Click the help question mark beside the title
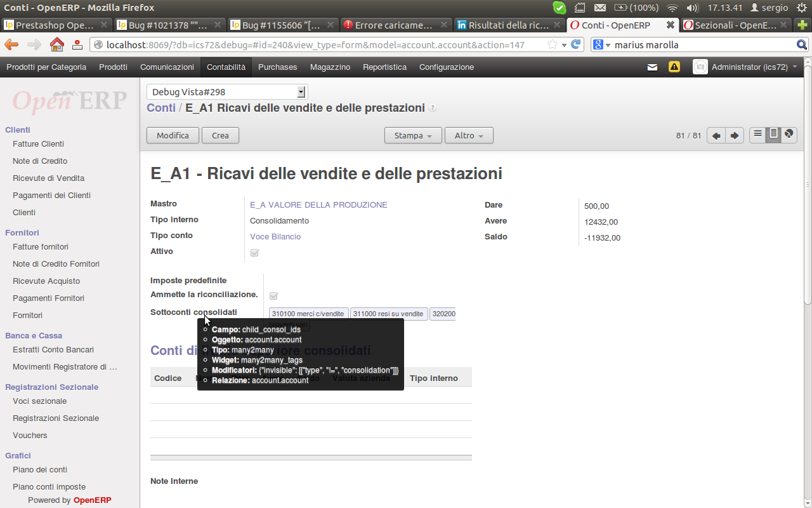812x508 pixels. 433,108
